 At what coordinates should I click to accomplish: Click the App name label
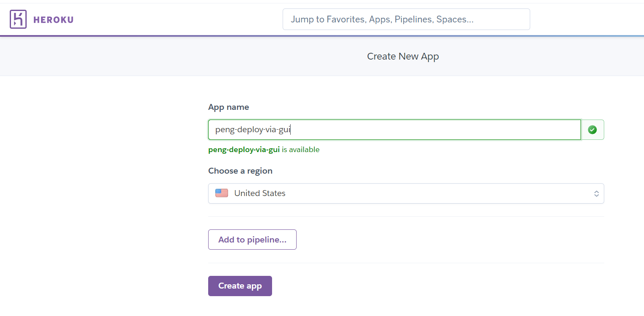[x=228, y=107]
